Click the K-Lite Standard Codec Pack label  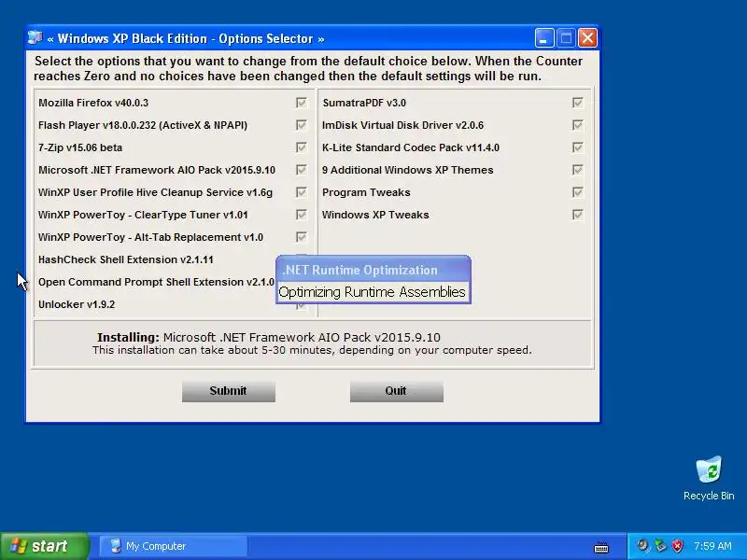pos(411,147)
